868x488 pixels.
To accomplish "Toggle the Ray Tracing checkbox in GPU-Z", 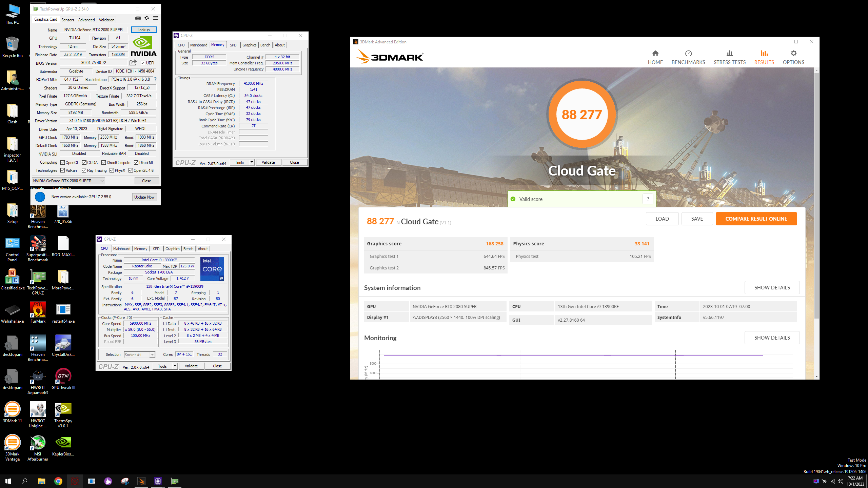I will coord(84,170).
